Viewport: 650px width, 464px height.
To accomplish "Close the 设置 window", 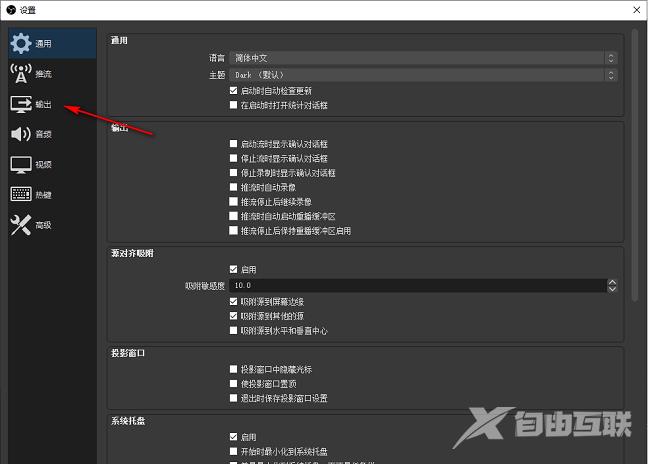I will [x=637, y=10].
